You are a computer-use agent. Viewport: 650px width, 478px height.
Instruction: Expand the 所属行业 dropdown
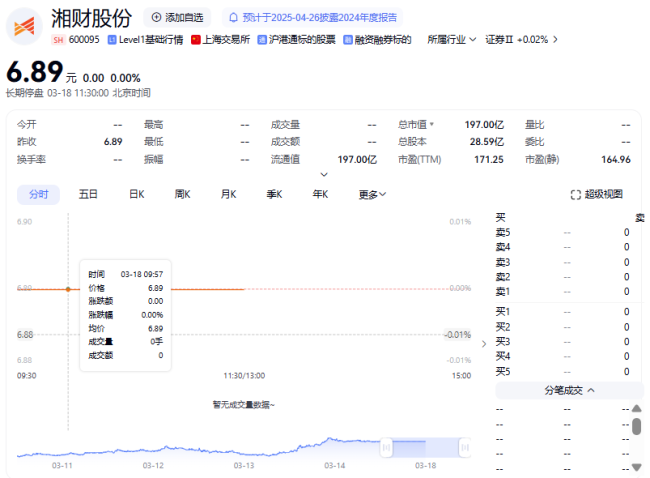451,40
